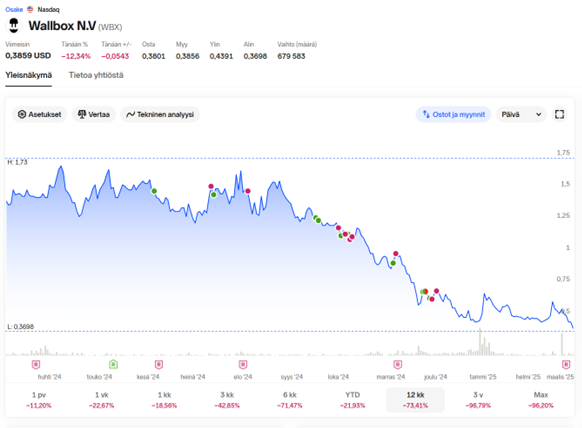Select the 1 pv time range

coord(39,400)
